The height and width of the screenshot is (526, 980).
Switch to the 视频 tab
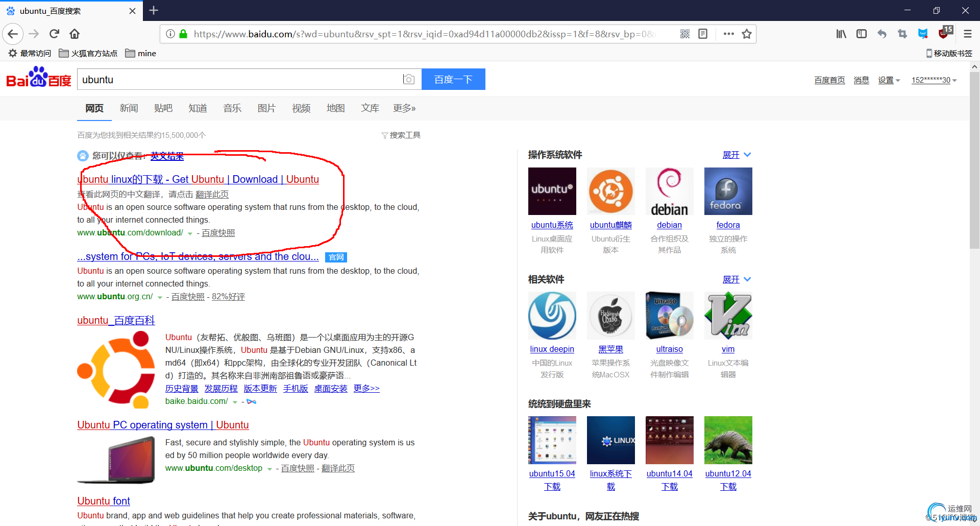301,108
